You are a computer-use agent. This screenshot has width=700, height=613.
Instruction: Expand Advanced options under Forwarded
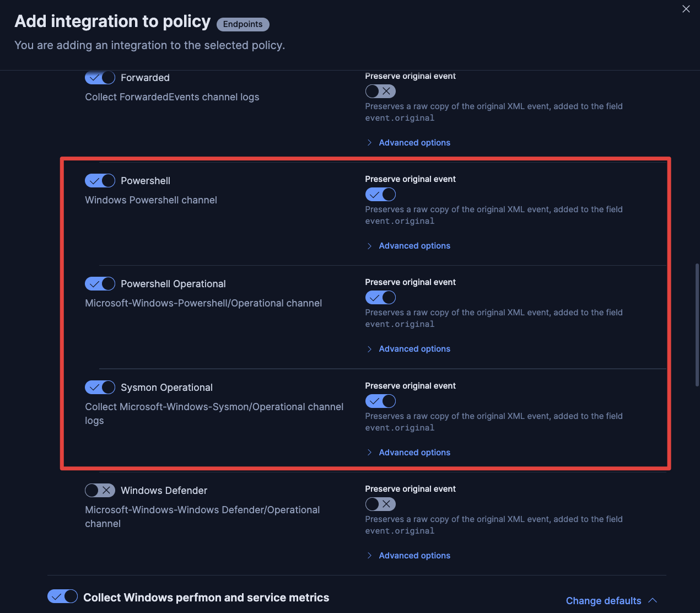coord(414,143)
